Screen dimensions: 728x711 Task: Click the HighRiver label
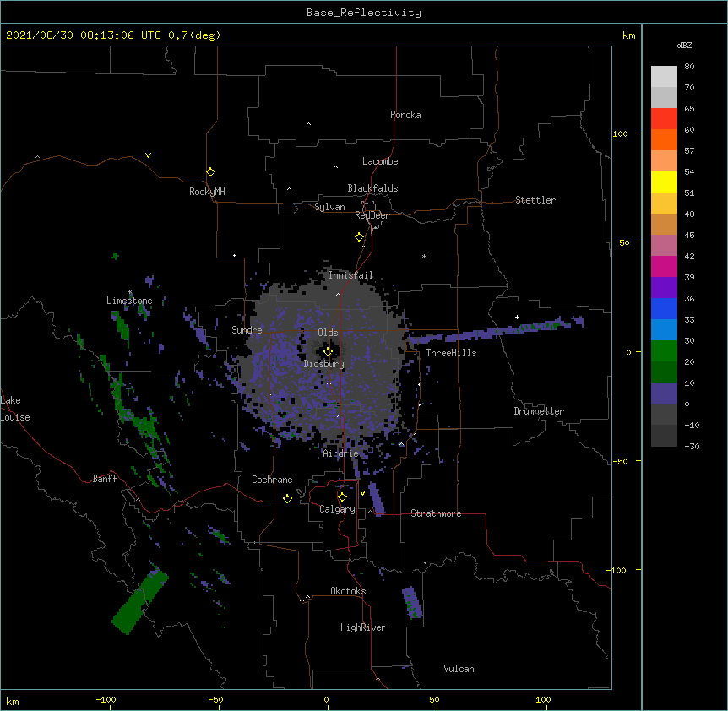pyautogui.click(x=363, y=627)
